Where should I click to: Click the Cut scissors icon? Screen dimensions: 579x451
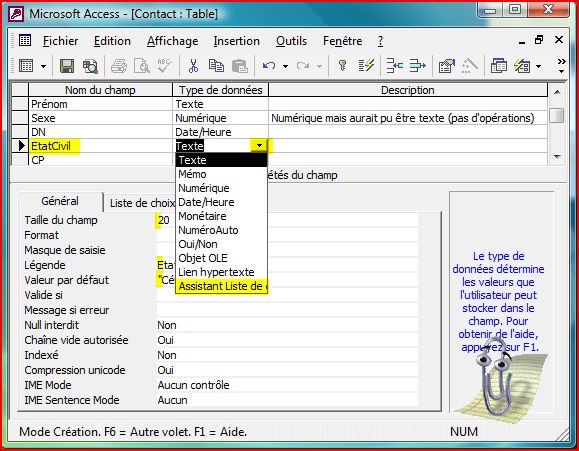193,66
